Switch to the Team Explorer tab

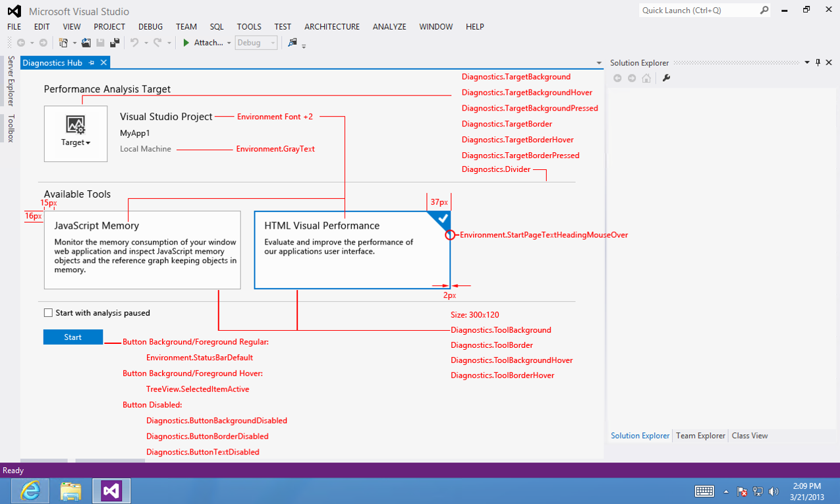[x=700, y=435]
